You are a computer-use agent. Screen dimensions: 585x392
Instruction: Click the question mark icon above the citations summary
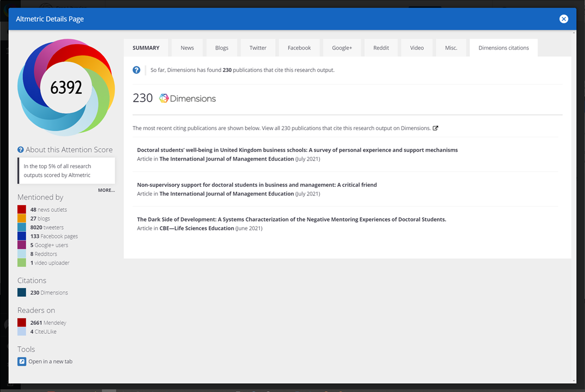tap(136, 69)
